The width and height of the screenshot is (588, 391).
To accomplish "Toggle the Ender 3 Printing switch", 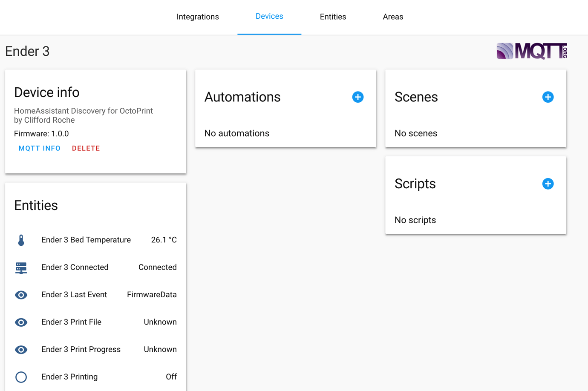I will point(21,377).
